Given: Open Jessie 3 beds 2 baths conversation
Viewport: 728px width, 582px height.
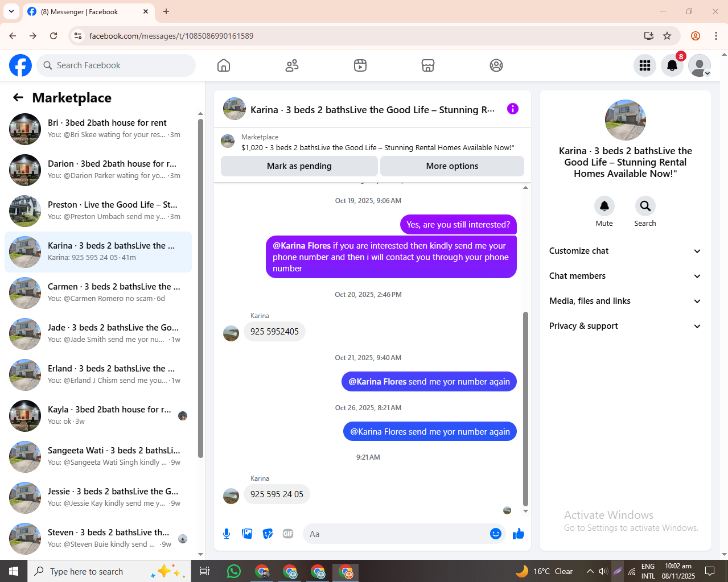Looking at the screenshot, I should [98, 498].
